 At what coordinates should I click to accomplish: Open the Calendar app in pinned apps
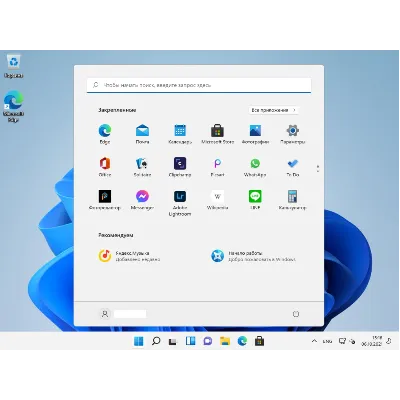(x=180, y=134)
